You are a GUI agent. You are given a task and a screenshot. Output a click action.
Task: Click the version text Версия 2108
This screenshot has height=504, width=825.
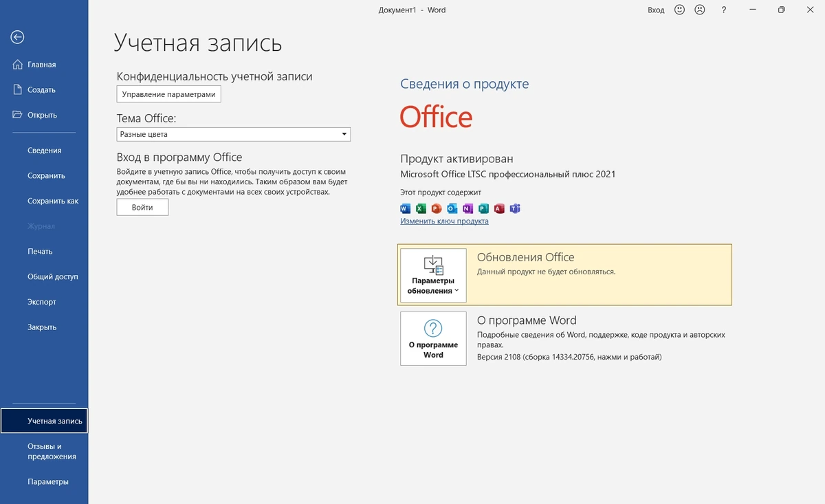click(569, 358)
